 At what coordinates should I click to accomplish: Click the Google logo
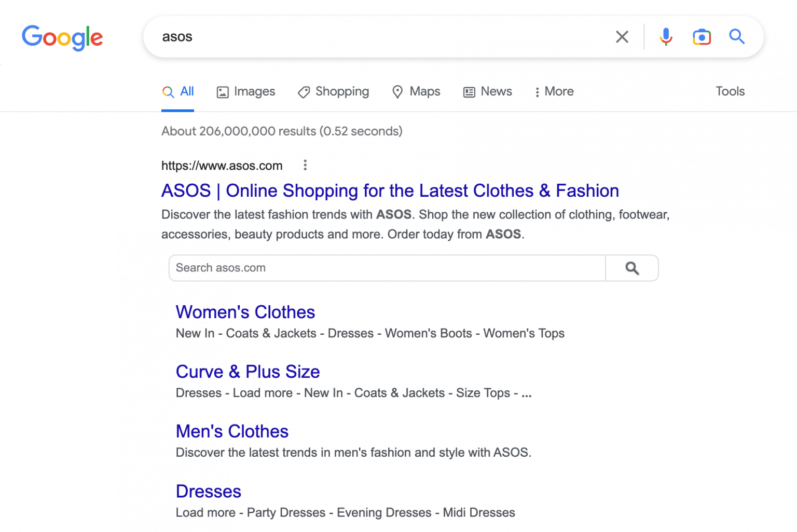coord(62,38)
